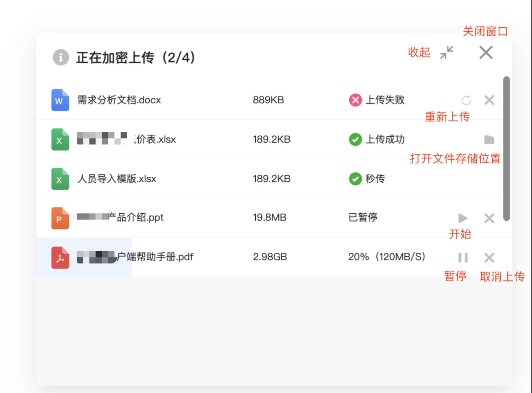Click the 2.98GB file size
This screenshot has width=532, height=393.
pos(270,257)
